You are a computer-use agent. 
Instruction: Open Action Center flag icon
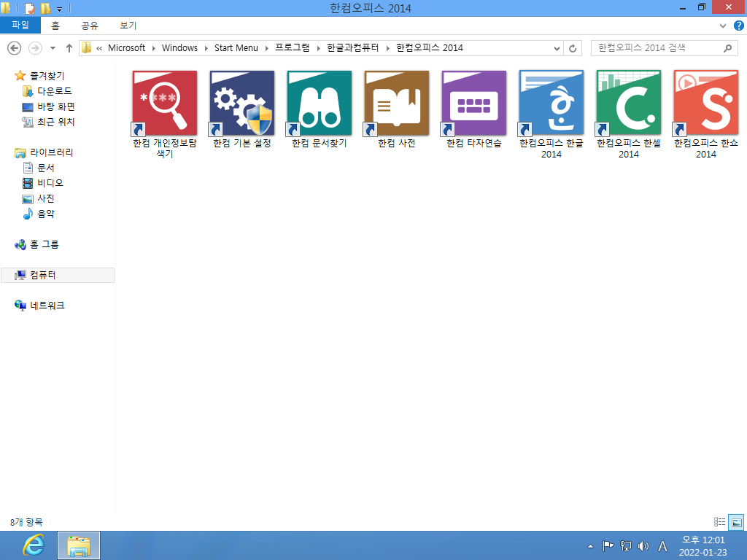click(608, 546)
